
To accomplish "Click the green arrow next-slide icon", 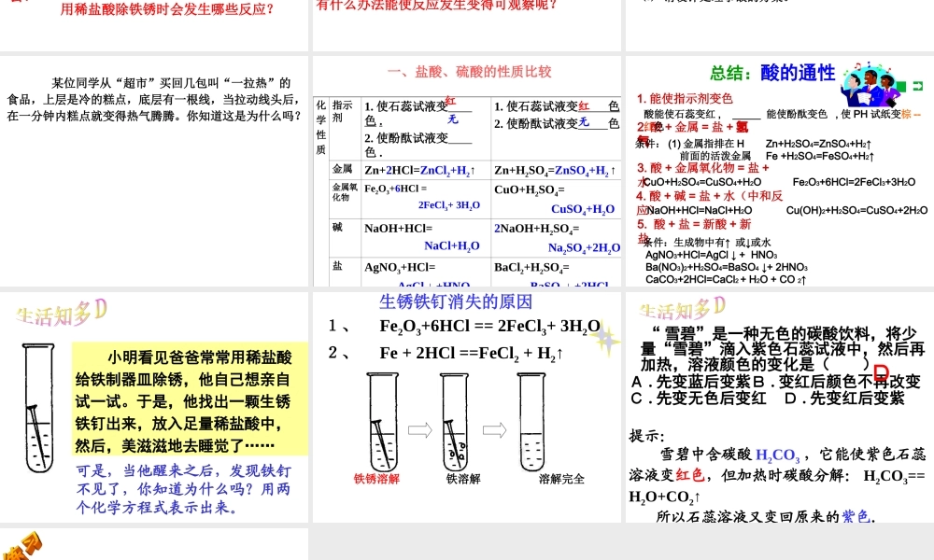I will (x=917, y=86).
